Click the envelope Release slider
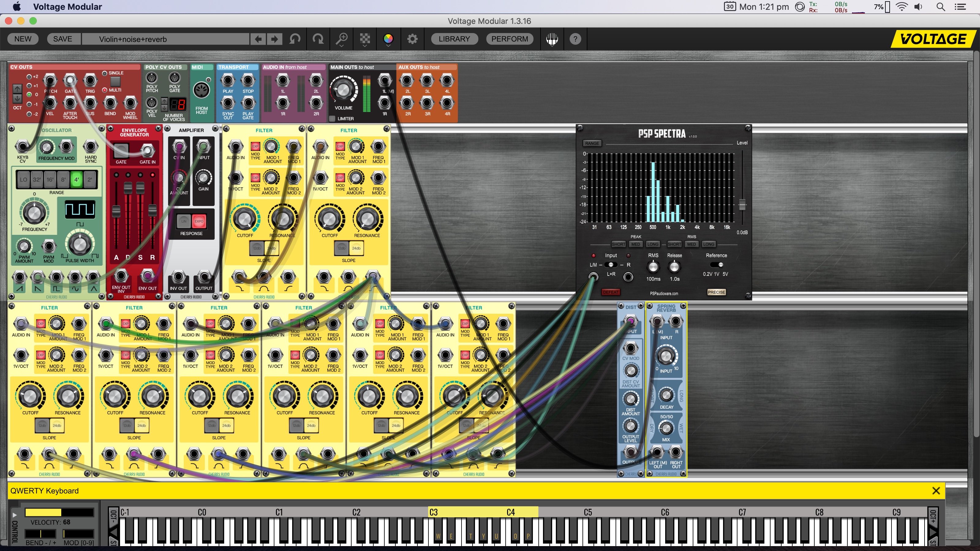 (152, 210)
